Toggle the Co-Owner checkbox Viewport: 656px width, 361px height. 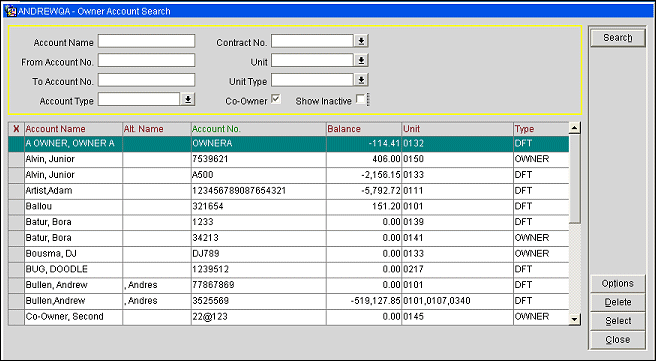click(276, 99)
